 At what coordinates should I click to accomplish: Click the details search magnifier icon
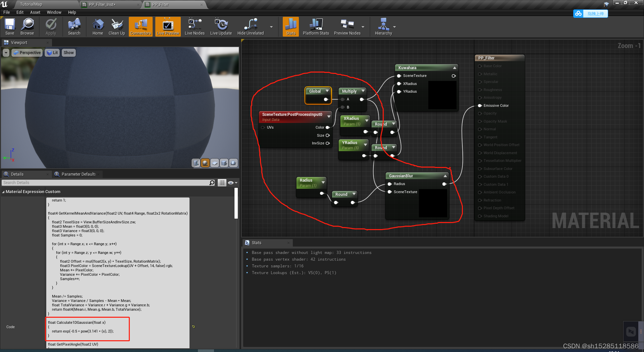click(212, 183)
